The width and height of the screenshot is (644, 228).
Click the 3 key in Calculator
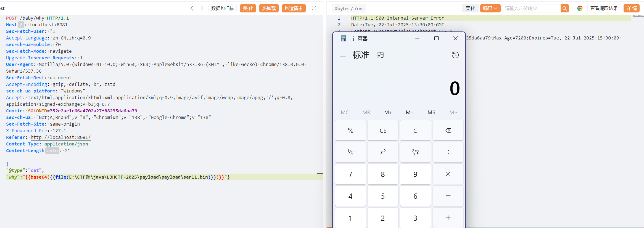(415, 218)
